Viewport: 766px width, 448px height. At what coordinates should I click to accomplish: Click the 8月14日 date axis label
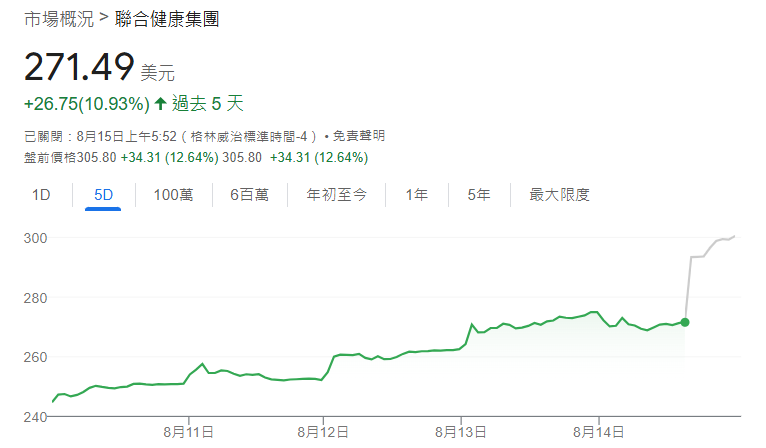pyautogui.click(x=598, y=432)
